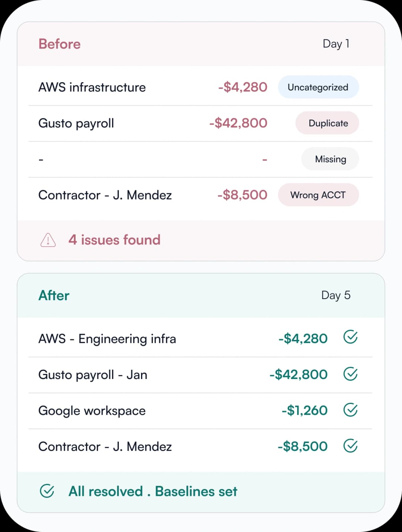The width and height of the screenshot is (402, 532).
Task: Click the warning triangle icon beside issues found
Action: pos(48,240)
